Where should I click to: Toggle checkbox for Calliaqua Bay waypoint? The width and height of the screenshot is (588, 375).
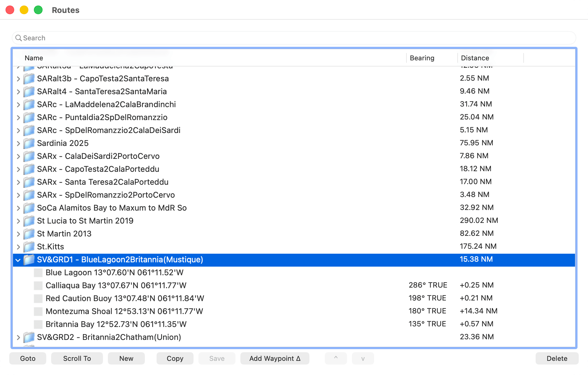[x=38, y=286]
